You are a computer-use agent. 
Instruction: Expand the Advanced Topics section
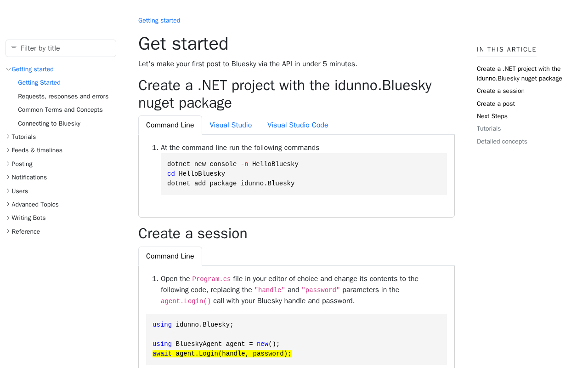(8, 204)
